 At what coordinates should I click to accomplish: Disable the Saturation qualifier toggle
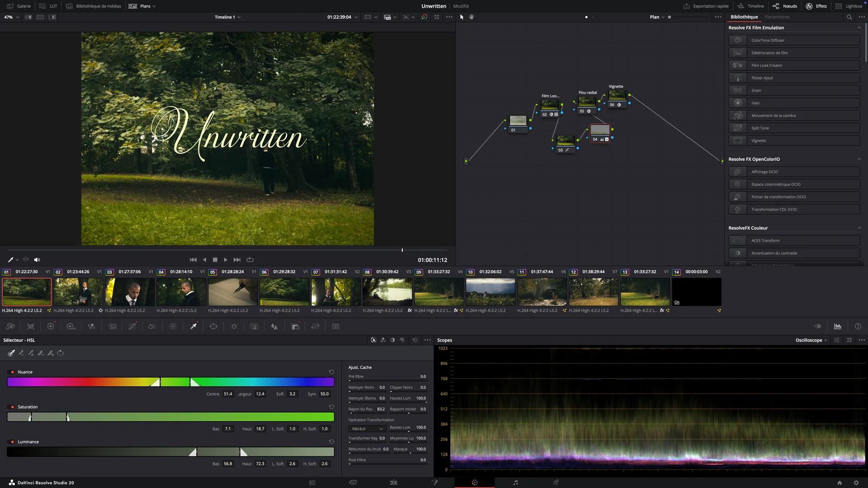click(x=12, y=407)
